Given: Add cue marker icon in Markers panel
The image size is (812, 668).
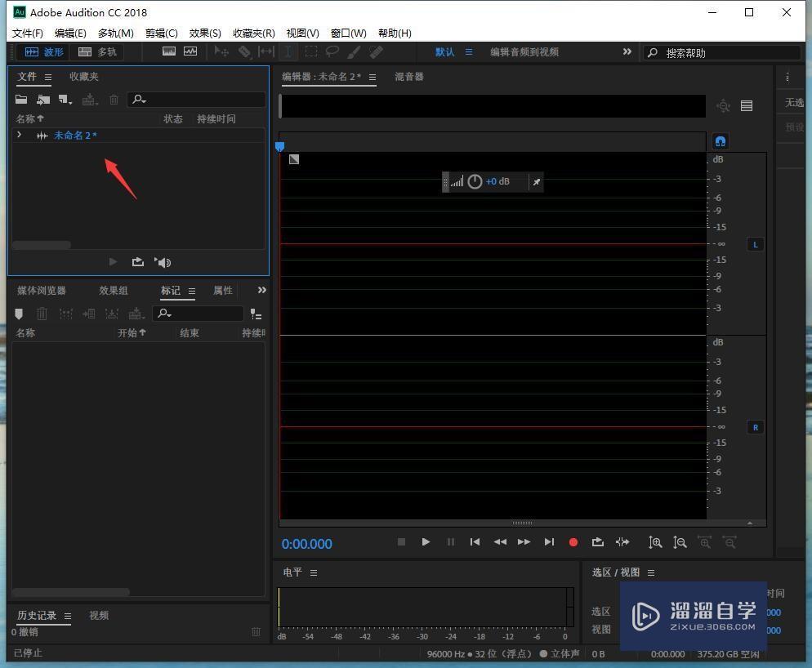Looking at the screenshot, I should pos(19,314).
